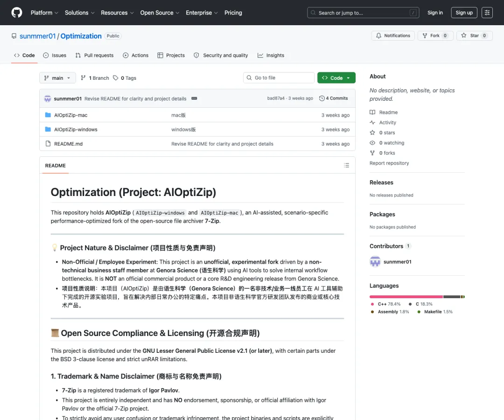Expand the Platform menu

pos(44,13)
